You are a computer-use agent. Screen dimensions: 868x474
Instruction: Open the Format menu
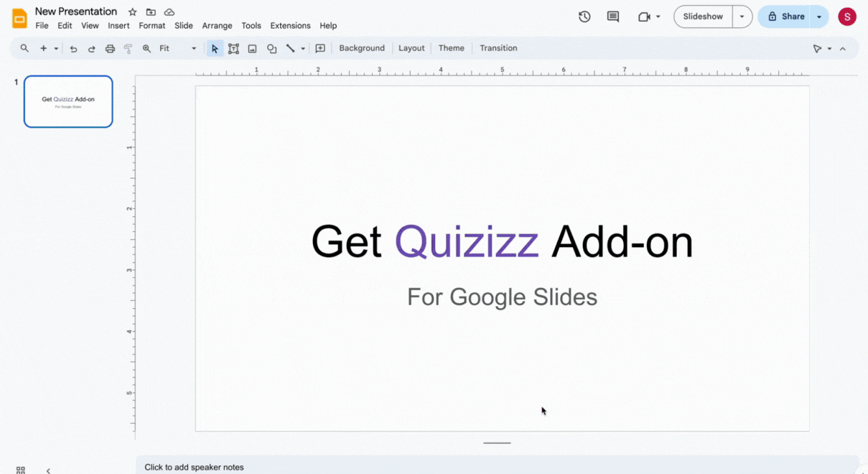pyautogui.click(x=152, y=26)
